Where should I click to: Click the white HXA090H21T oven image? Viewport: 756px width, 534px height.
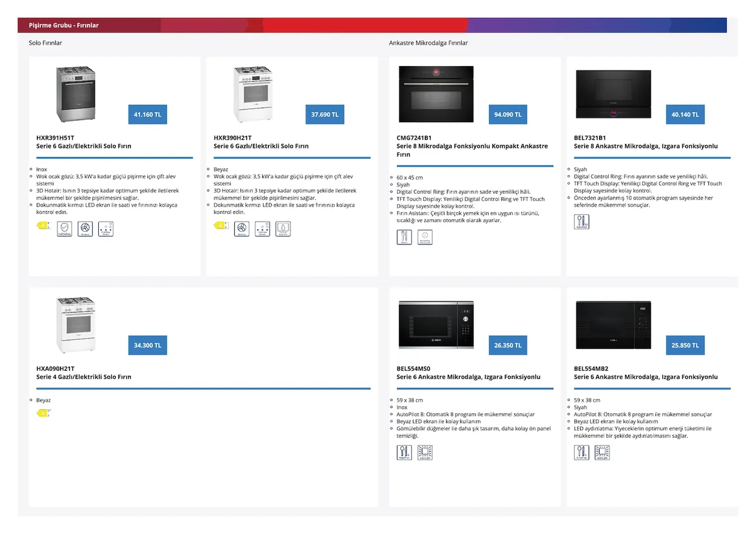click(76, 325)
